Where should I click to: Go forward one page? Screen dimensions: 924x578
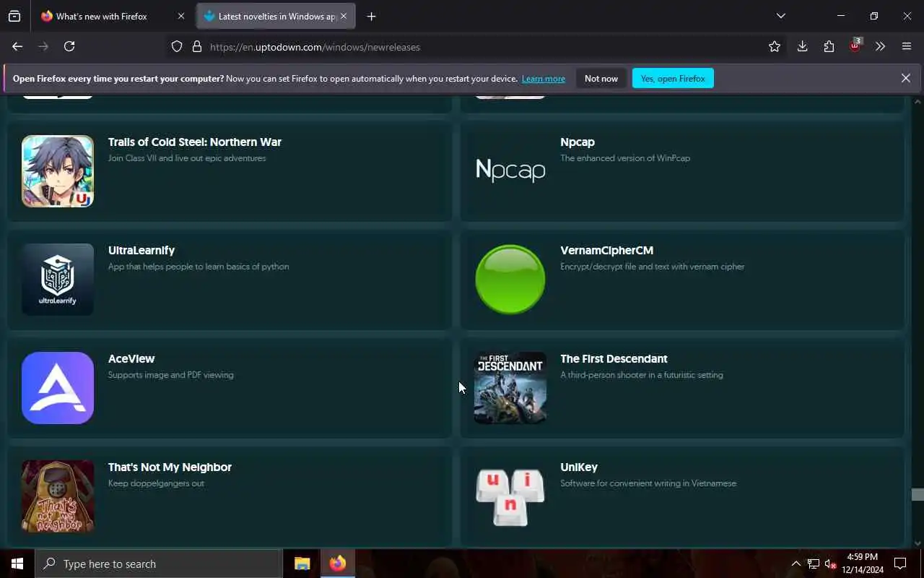click(x=43, y=46)
